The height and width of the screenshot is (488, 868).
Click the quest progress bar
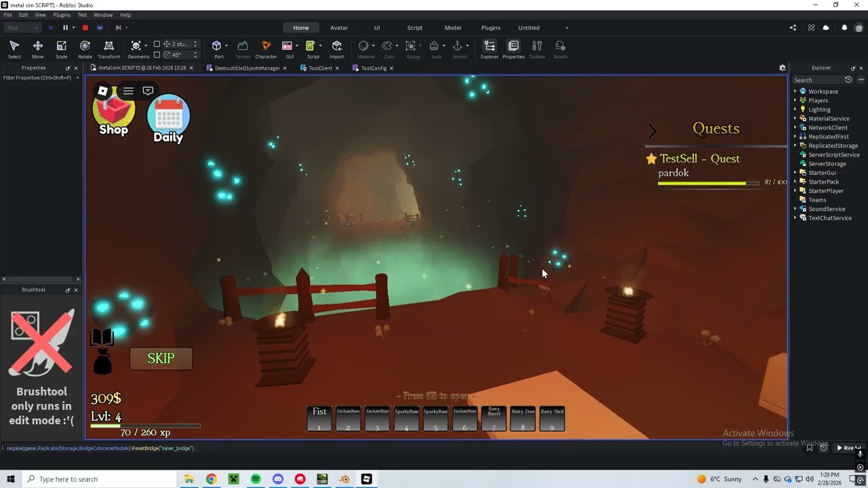pyautogui.click(x=709, y=183)
